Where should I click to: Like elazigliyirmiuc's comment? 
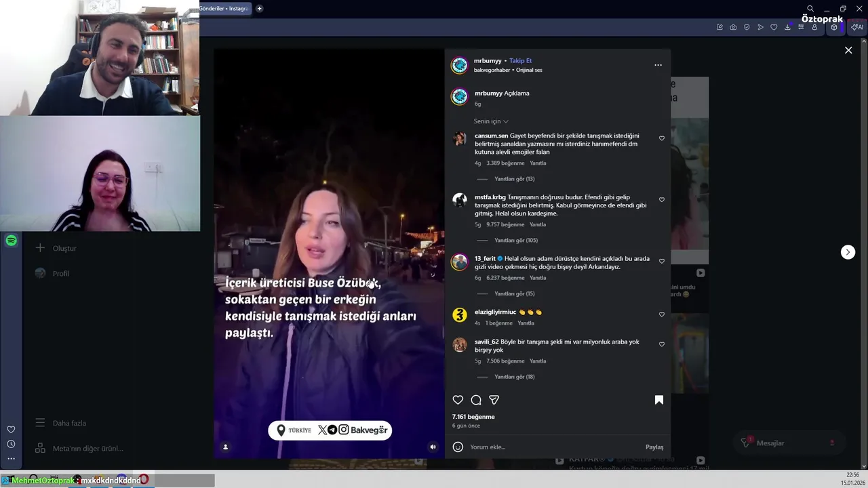point(662,314)
